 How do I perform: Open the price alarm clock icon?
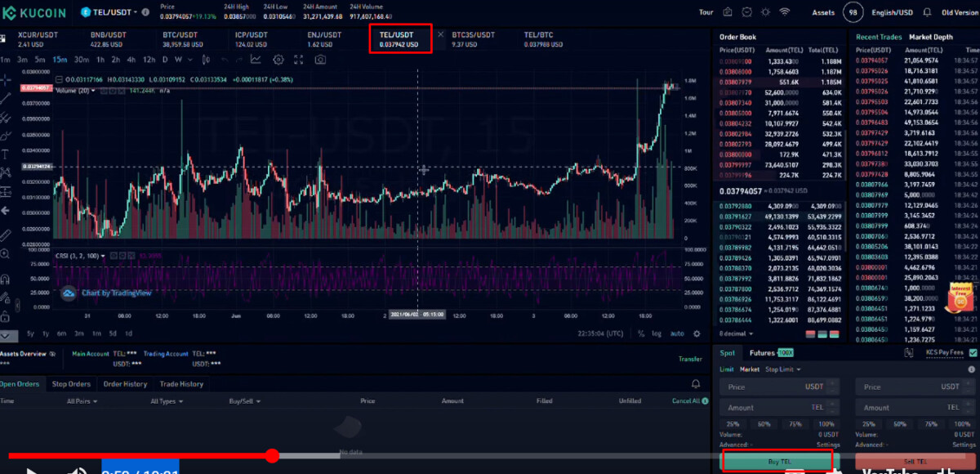pos(746,13)
